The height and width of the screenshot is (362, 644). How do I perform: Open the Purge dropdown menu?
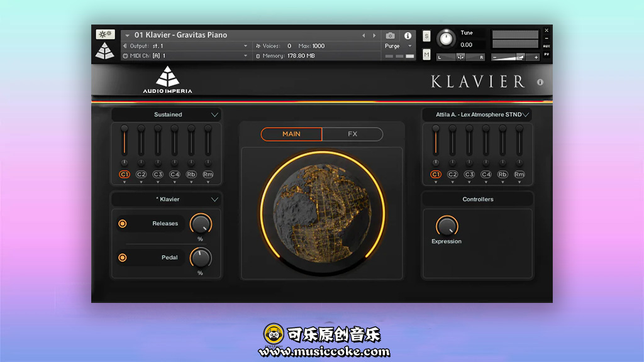click(x=399, y=46)
